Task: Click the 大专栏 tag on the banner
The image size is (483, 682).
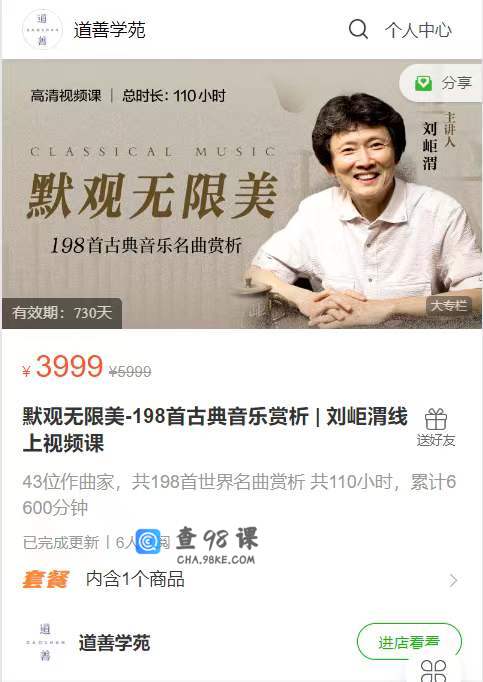Action: 448,306
